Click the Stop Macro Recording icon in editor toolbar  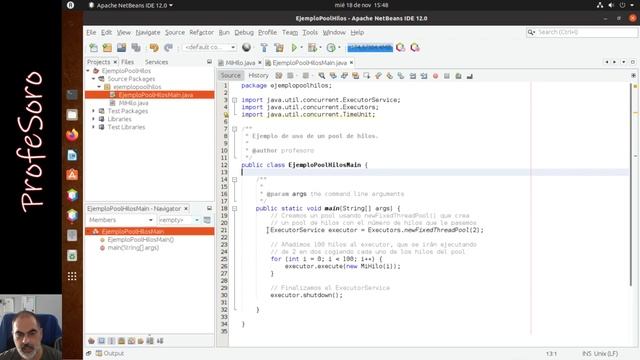coord(447,76)
